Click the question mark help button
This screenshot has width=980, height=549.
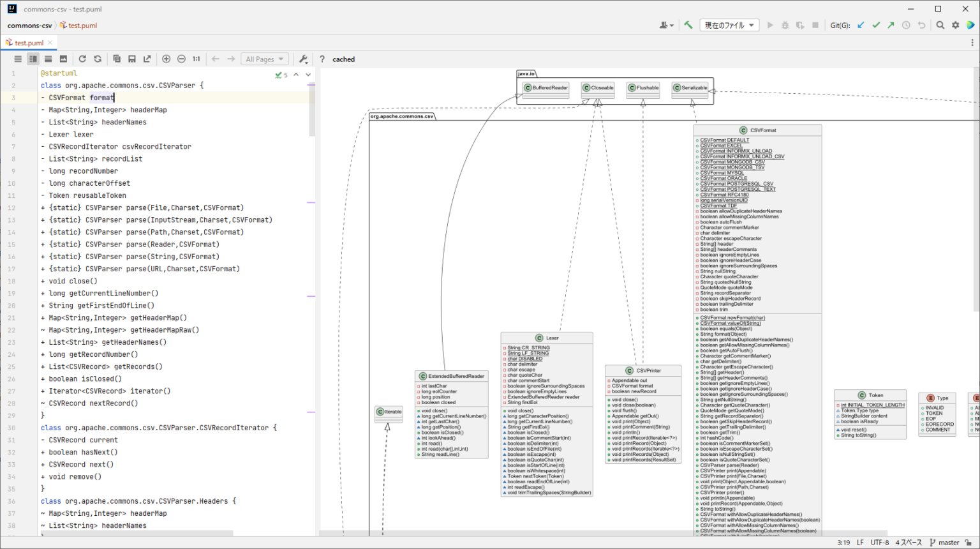click(321, 59)
